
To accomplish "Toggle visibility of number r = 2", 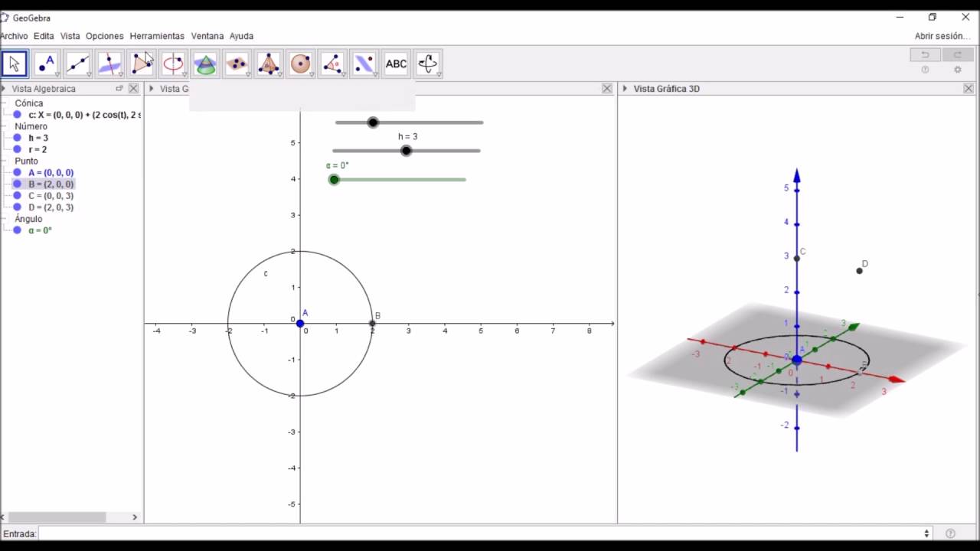I will (x=17, y=149).
